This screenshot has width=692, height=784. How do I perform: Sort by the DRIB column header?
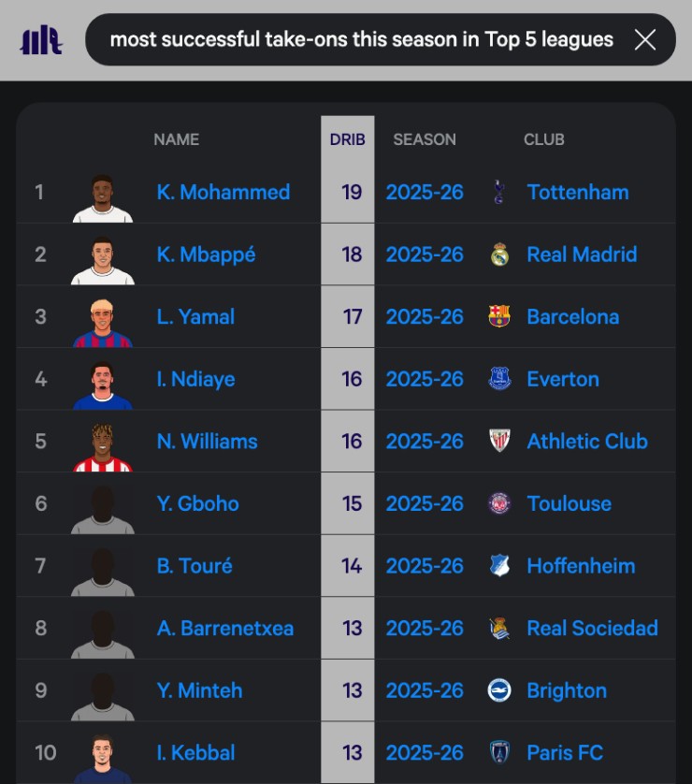pyautogui.click(x=347, y=139)
